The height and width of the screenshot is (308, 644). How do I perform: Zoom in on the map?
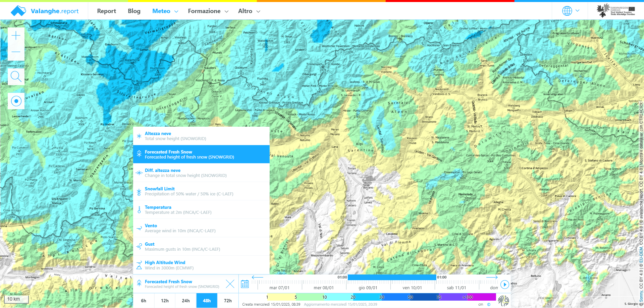[16, 36]
